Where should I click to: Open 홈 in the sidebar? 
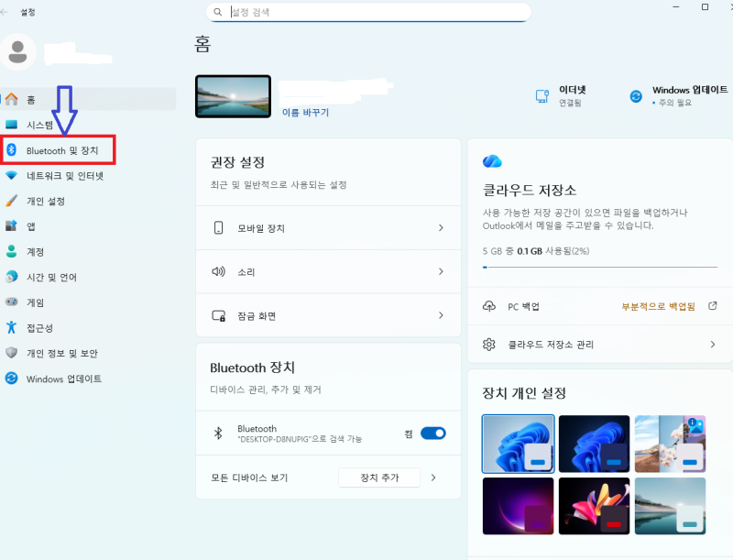click(88, 99)
